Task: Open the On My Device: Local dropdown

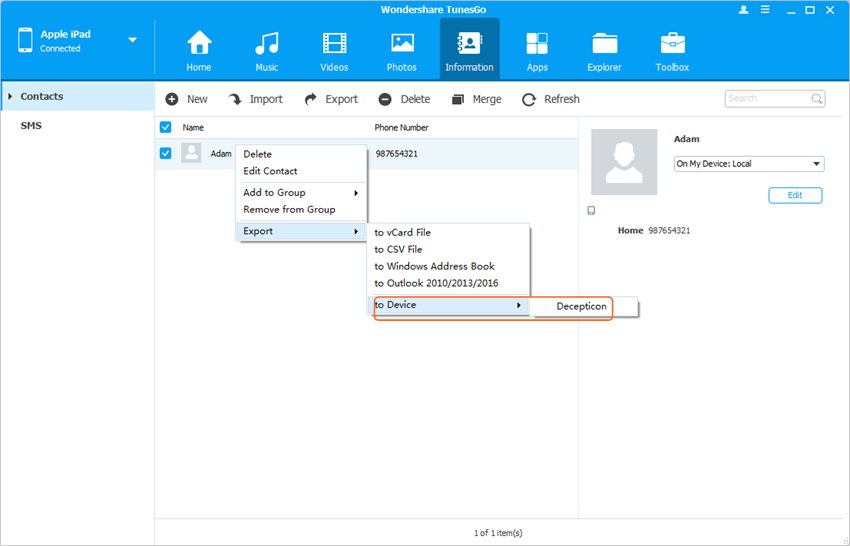Action: [x=748, y=164]
